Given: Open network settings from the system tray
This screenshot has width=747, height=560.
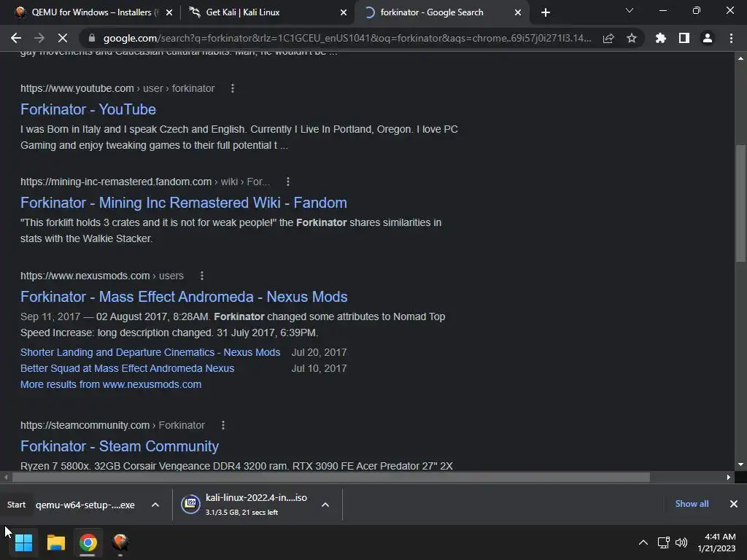Looking at the screenshot, I should (x=663, y=542).
